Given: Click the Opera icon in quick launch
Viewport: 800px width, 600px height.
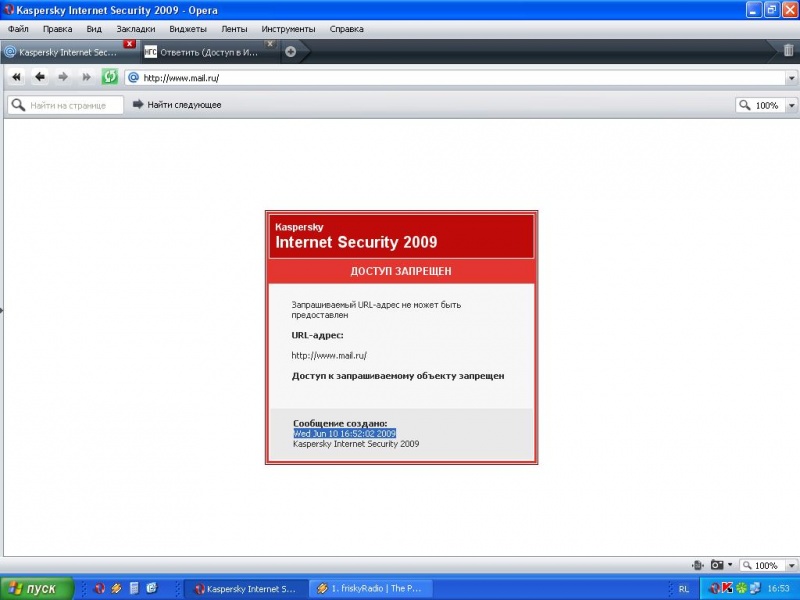Looking at the screenshot, I should (x=99, y=589).
